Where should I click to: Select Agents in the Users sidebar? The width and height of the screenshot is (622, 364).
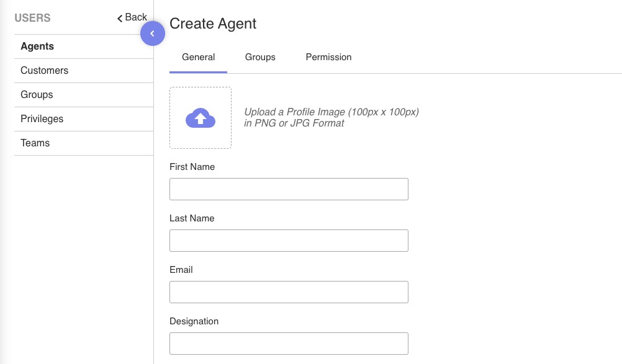(37, 46)
